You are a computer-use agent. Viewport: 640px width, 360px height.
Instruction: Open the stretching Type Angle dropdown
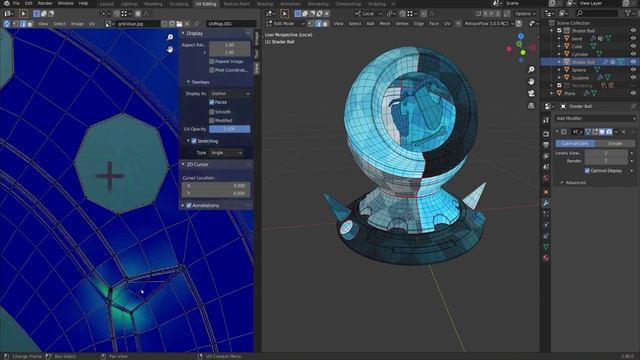pyautogui.click(x=226, y=153)
